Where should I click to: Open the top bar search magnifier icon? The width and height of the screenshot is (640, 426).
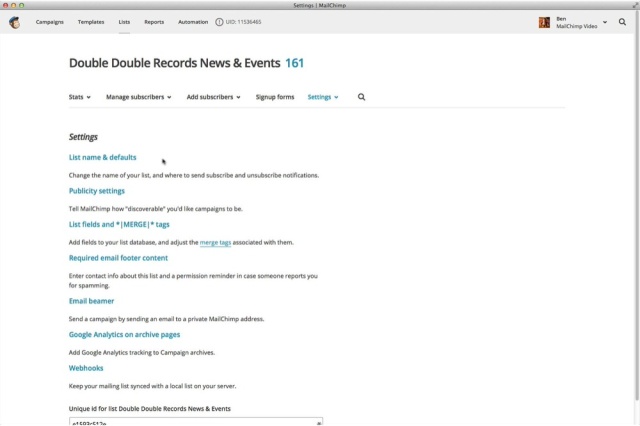point(622,22)
